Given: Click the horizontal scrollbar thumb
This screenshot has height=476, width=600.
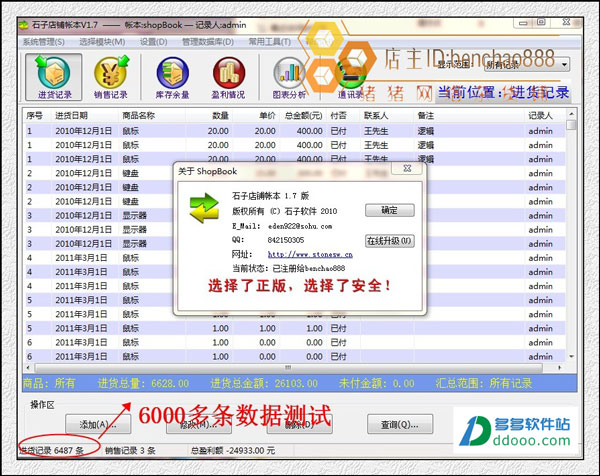Looking at the screenshot, I should pos(289,367).
